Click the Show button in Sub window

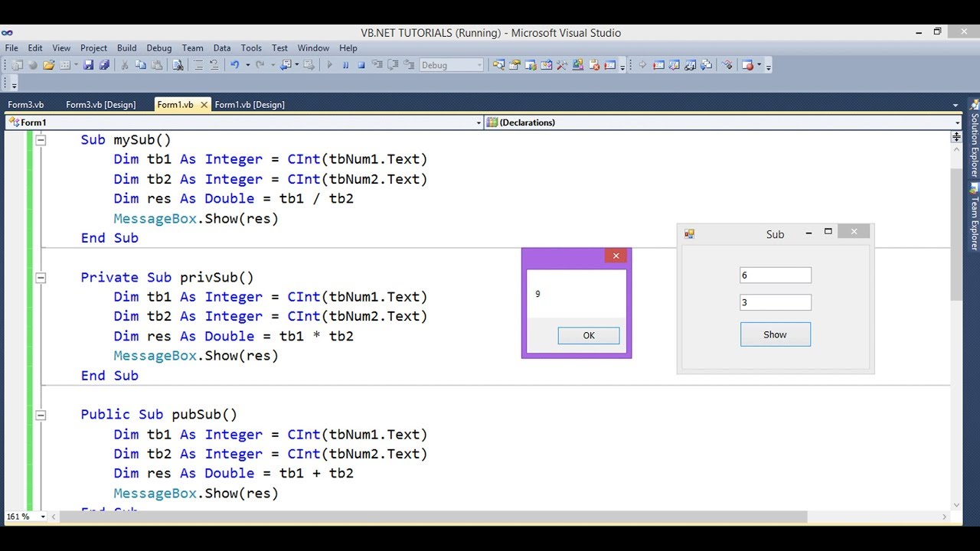[x=775, y=334]
